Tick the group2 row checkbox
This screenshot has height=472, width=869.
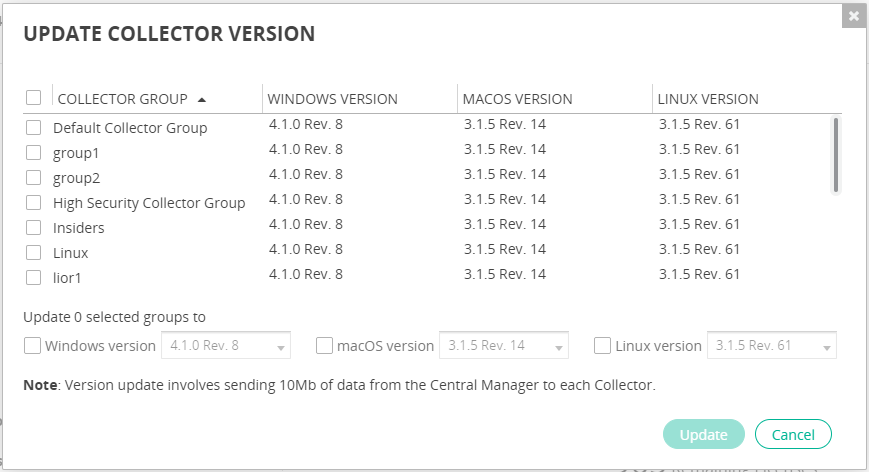(x=34, y=178)
